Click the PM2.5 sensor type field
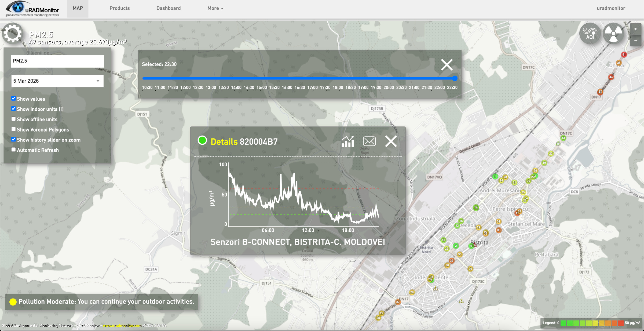The width and height of the screenshot is (644, 331). [57, 61]
